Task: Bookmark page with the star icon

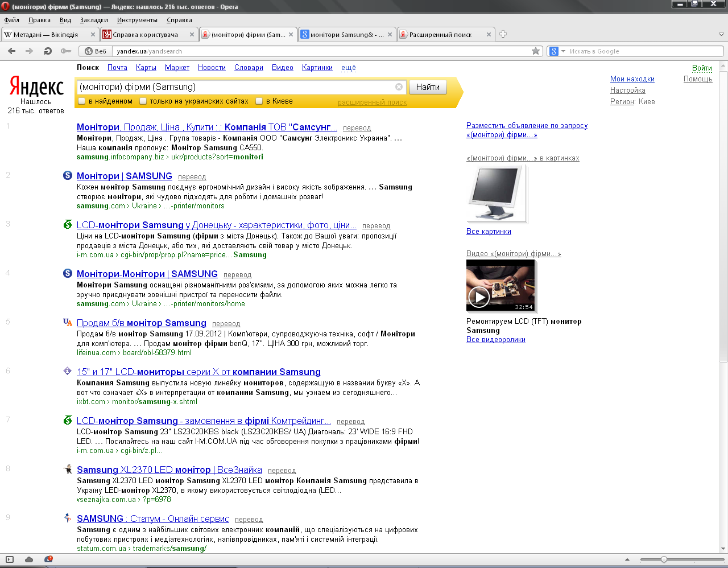Action: tap(536, 51)
